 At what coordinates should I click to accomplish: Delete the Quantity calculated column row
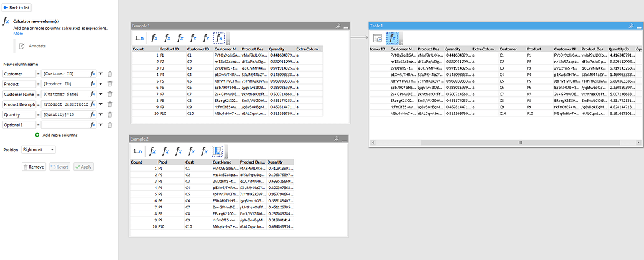pos(110,114)
